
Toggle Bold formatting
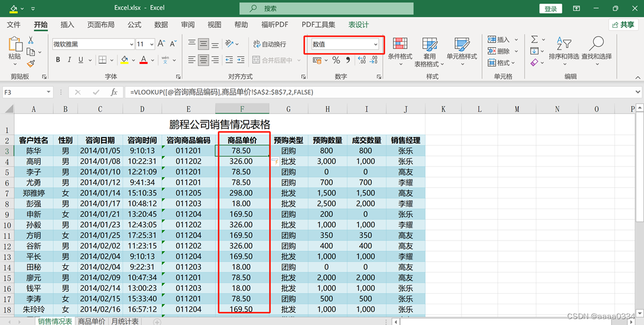(58, 60)
